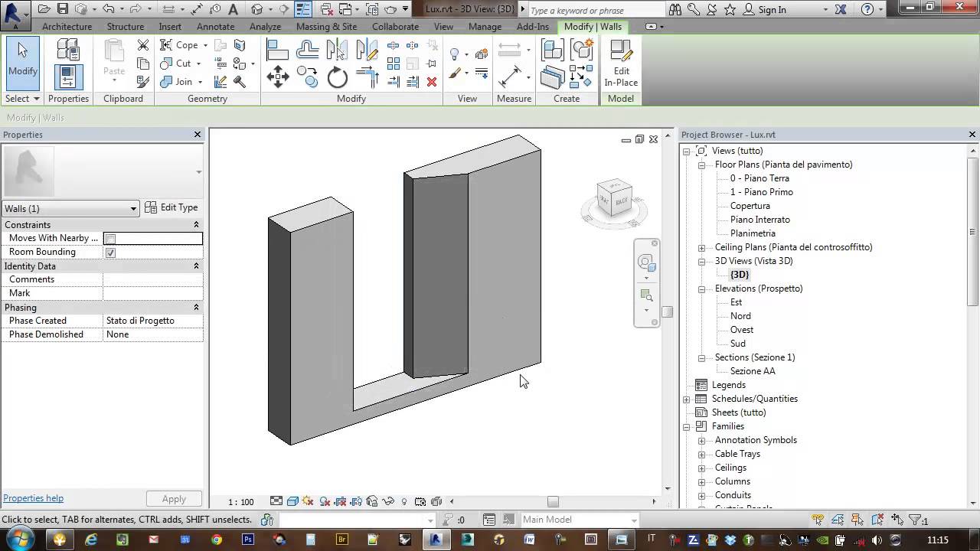
Task: Switch to the Massing & Site tab
Action: coord(326,26)
